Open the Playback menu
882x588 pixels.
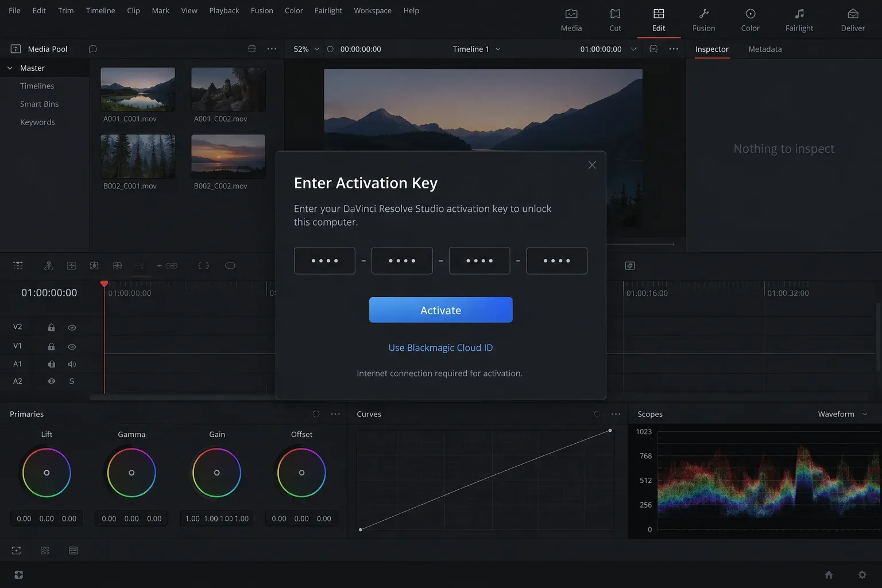(x=224, y=10)
